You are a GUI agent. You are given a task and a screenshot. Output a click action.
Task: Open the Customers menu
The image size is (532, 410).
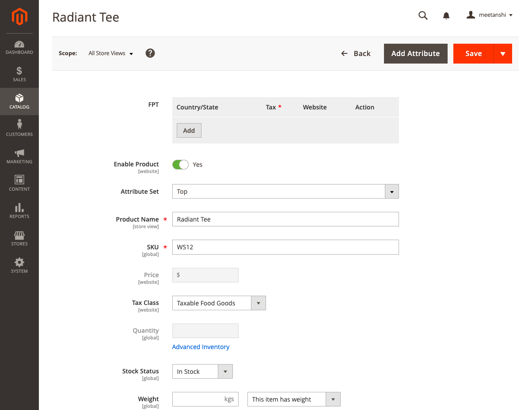19,129
